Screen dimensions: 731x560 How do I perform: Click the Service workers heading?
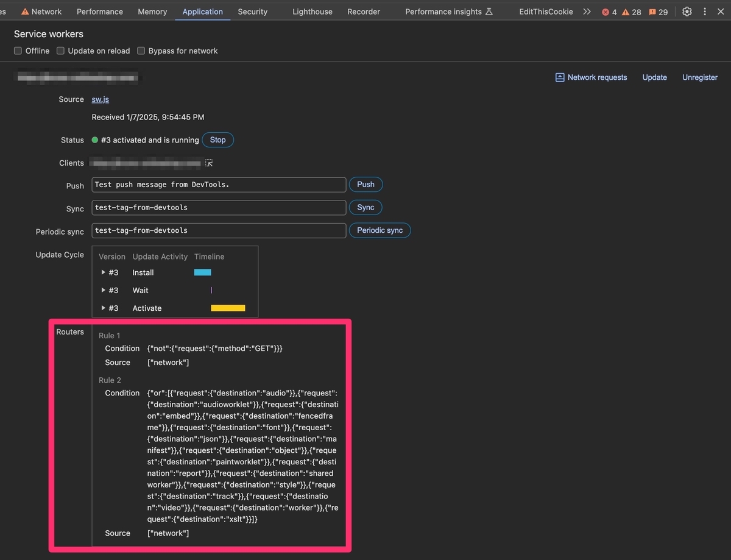(x=49, y=34)
